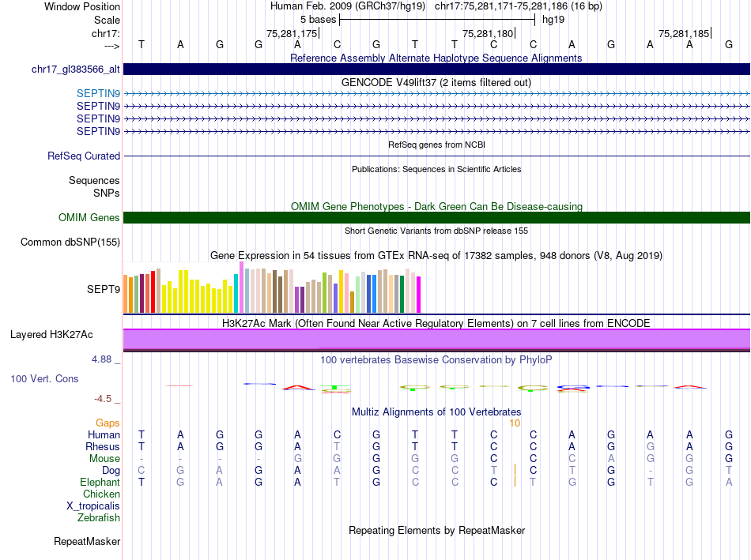This screenshot has width=751, height=560.
Task: Open the RepeatMasker track label
Action: coord(87,542)
